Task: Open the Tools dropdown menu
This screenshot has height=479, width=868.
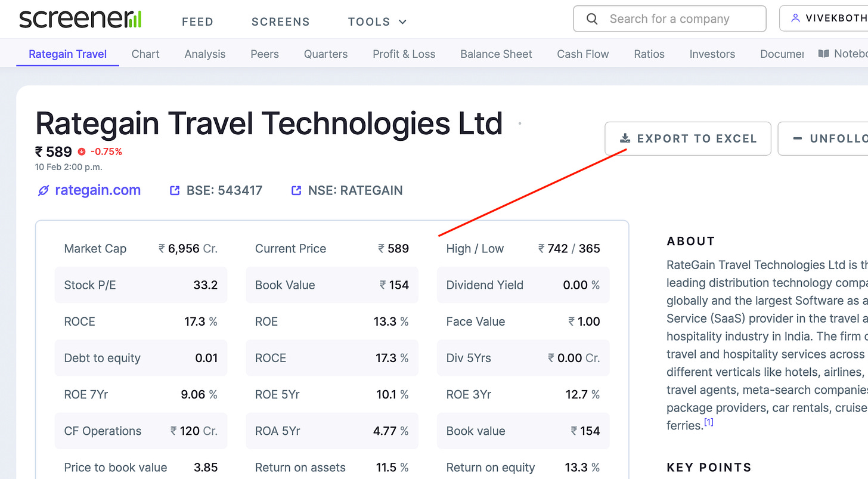Action: 377,22
